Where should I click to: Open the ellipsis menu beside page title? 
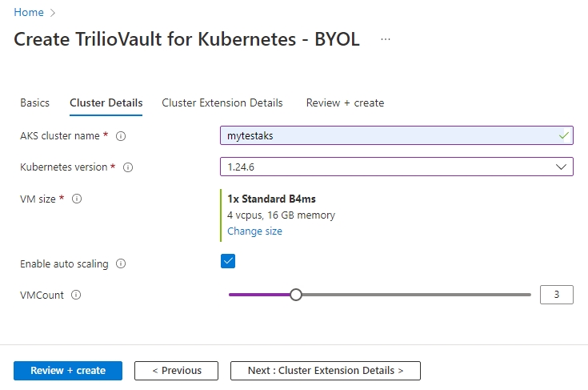386,39
